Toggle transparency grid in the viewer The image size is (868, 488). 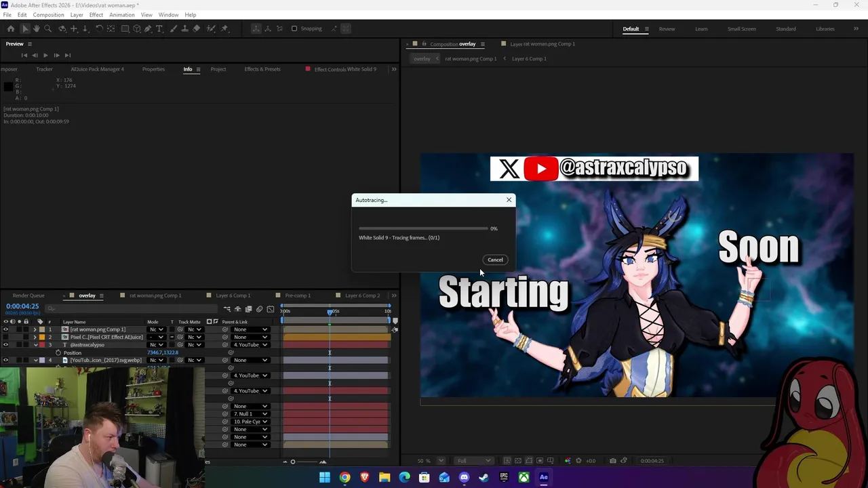click(x=518, y=461)
